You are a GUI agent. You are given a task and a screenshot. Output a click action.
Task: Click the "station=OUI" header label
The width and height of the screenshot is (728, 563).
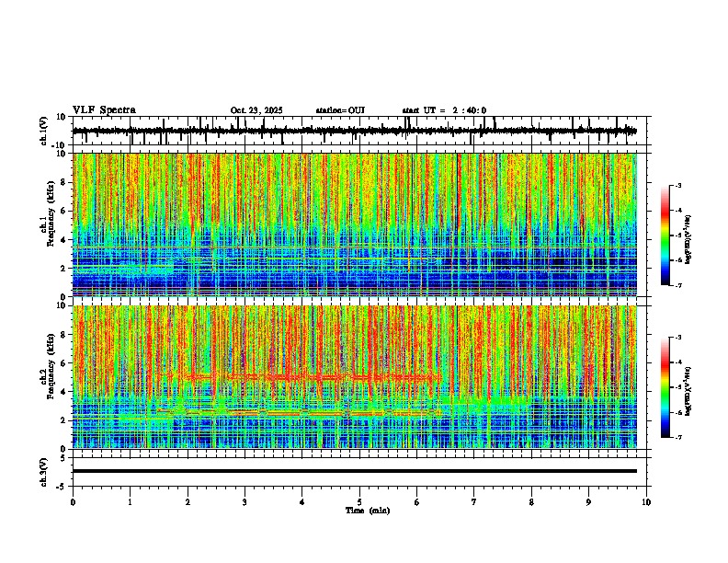(340, 110)
